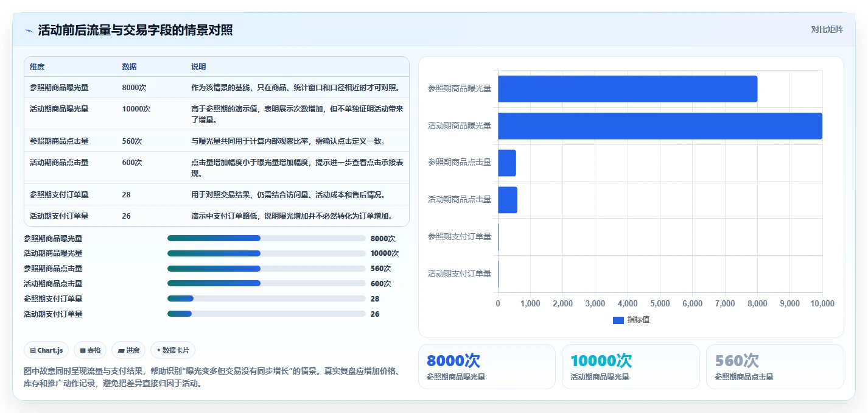This screenshot has height=413, width=868.
Task: Click chart bar for 活动期商品曝光量
Action: tap(660, 126)
